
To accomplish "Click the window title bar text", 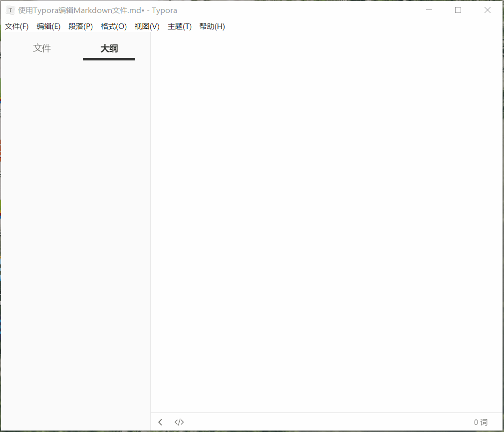I will click(97, 10).
